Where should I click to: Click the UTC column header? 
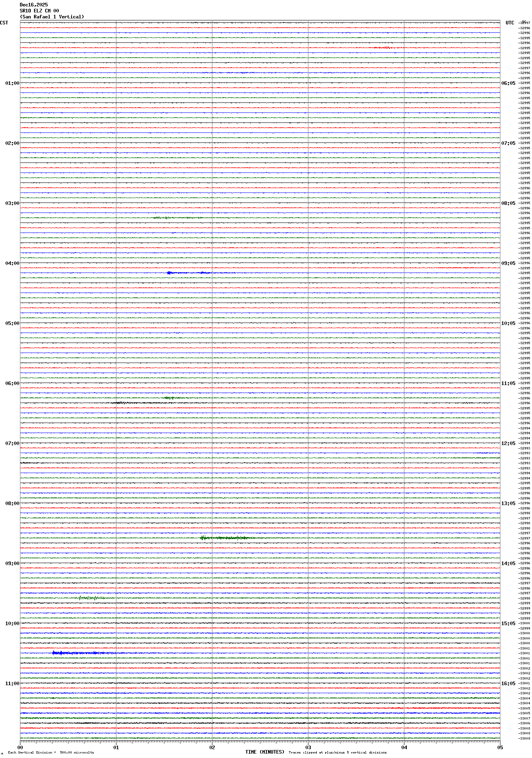[x=510, y=23]
